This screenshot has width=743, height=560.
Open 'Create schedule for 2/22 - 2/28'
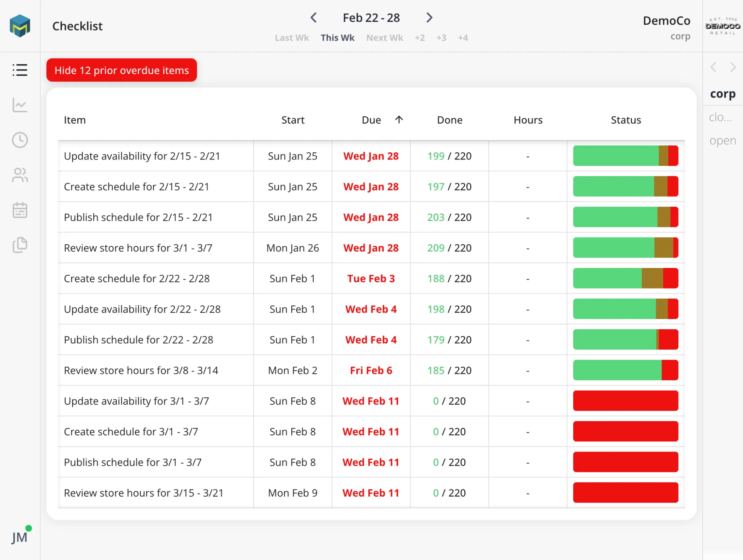pyautogui.click(x=136, y=279)
